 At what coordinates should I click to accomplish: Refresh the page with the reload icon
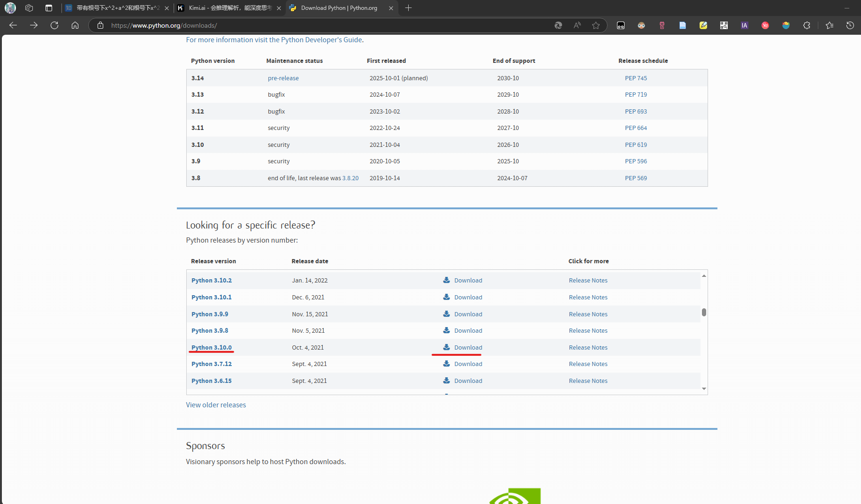[54, 25]
